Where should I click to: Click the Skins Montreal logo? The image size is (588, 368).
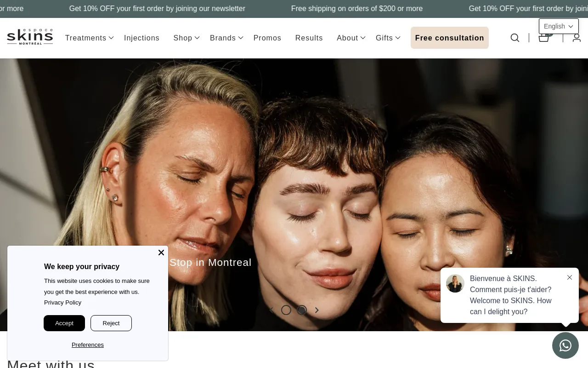point(29,37)
